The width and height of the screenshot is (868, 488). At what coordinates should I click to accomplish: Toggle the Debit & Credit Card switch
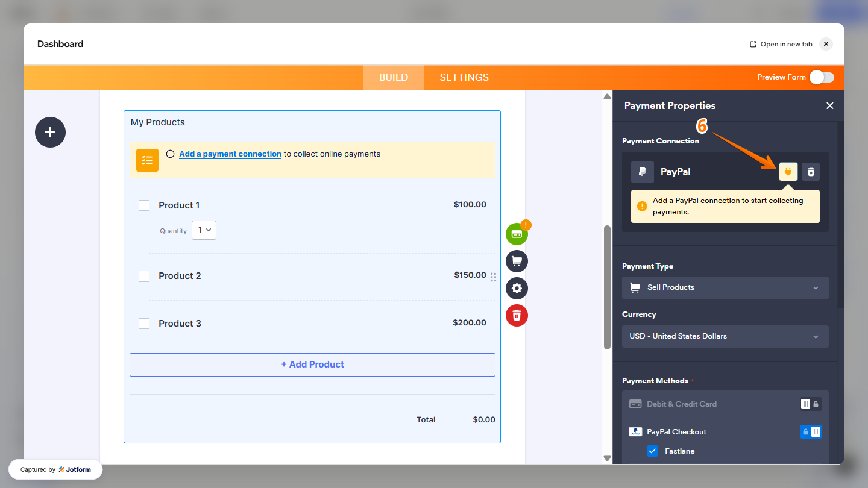coord(811,404)
